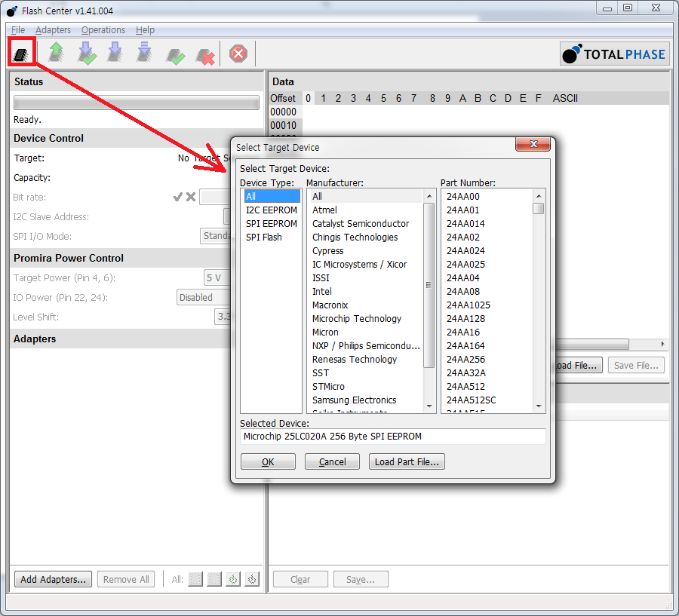
Task: Click the bit rate cancel X icon
Action: (x=191, y=197)
